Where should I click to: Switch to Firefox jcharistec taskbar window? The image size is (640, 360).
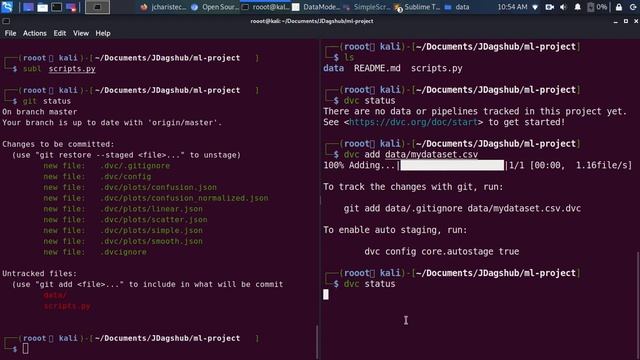(x=163, y=7)
